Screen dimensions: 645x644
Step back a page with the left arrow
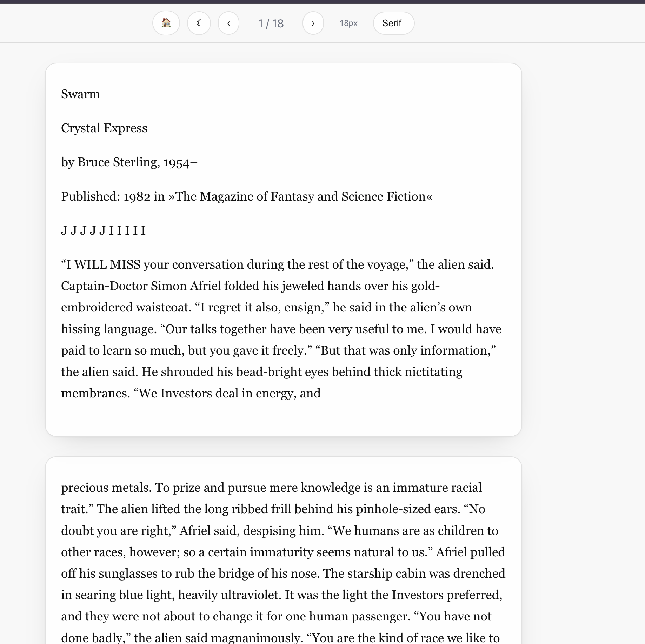tap(228, 23)
